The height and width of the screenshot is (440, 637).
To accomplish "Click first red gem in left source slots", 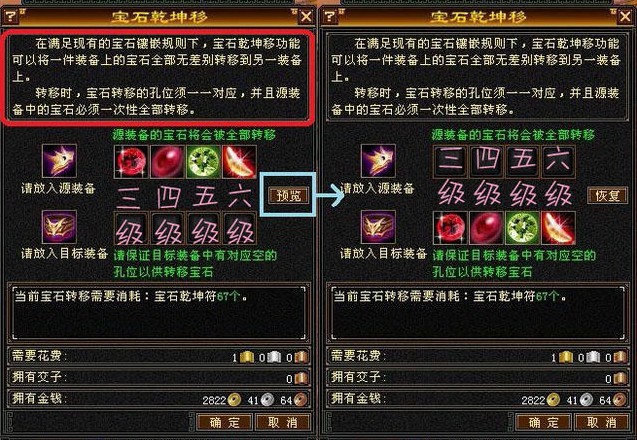I will click(131, 162).
